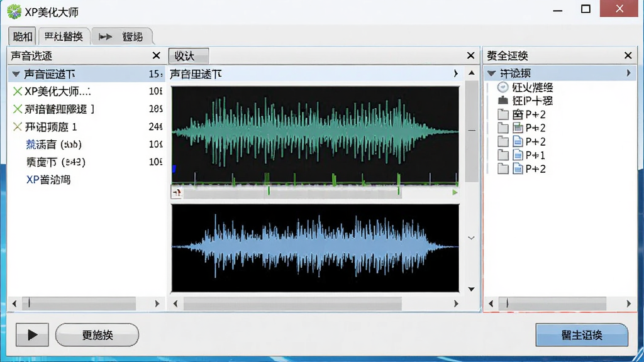Close the right tree panel
644x362 pixels.
628,55
